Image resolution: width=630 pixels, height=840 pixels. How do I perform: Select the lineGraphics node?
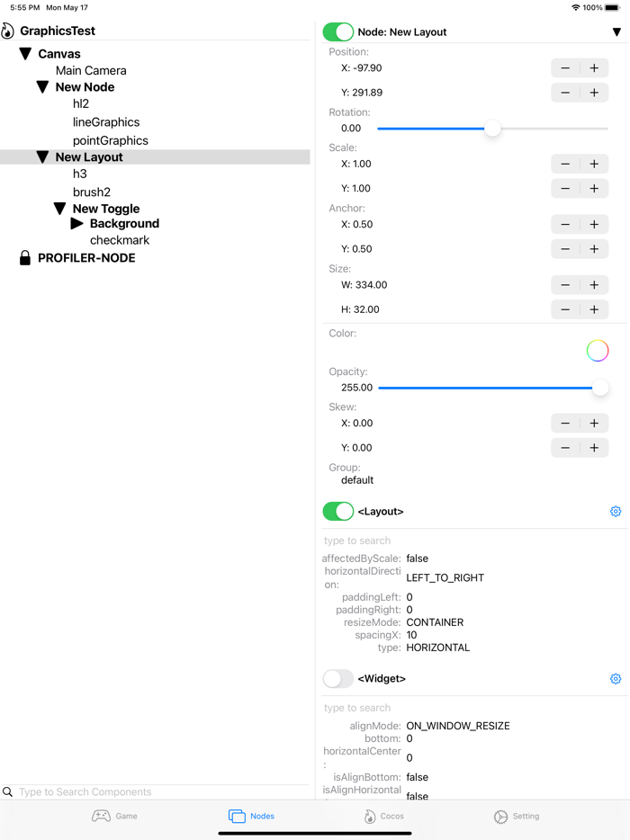coord(106,122)
